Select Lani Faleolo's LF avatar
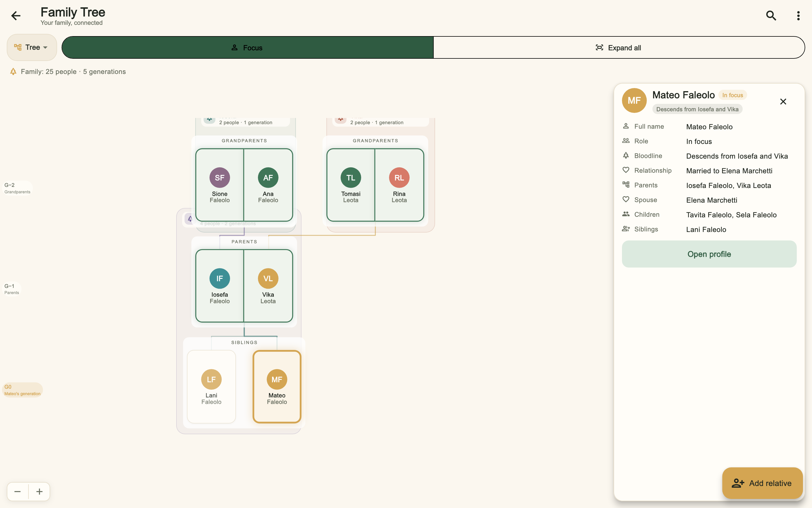This screenshot has height=508, width=812. (211, 379)
